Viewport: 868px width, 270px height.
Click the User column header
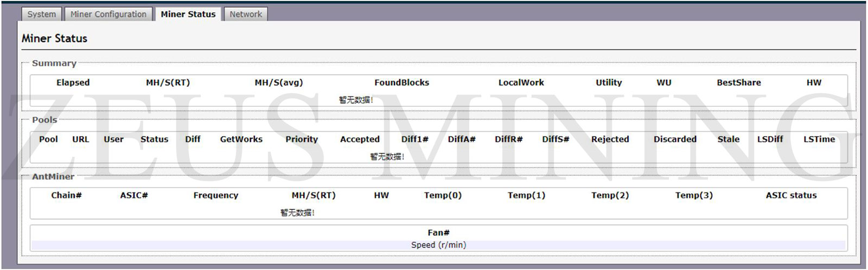tap(114, 139)
